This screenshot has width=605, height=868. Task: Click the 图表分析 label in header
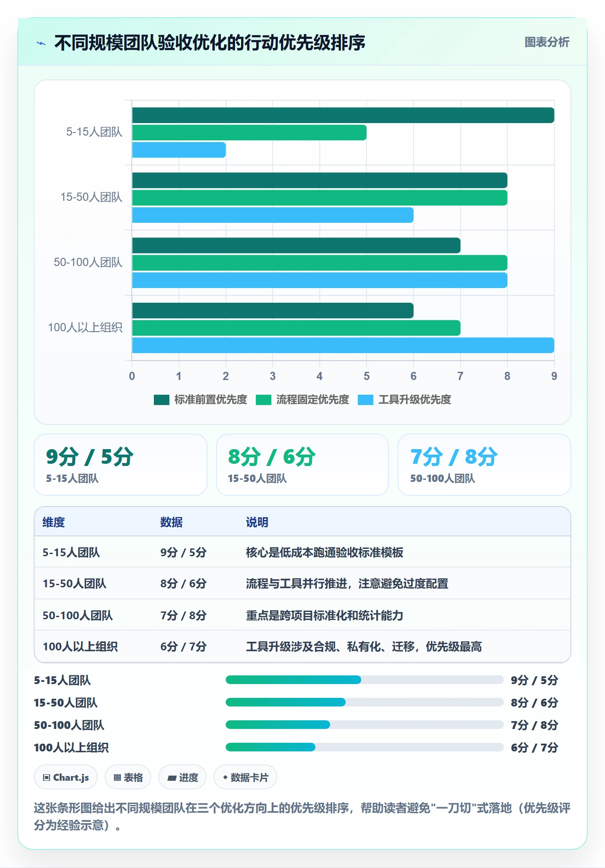click(x=547, y=42)
